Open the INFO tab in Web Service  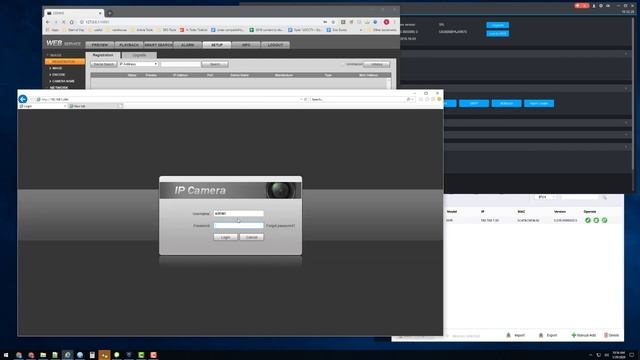pos(246,45)
